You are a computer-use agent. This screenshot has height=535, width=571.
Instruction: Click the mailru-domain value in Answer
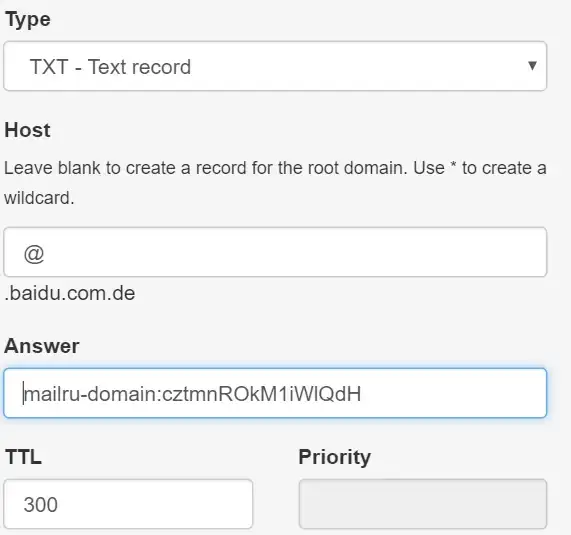coord(193,394)
